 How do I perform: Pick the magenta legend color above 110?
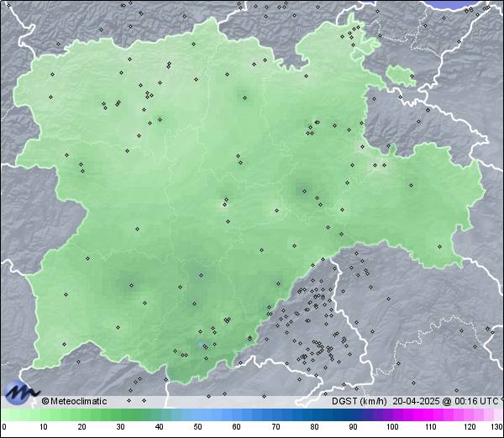pos(431,414)
